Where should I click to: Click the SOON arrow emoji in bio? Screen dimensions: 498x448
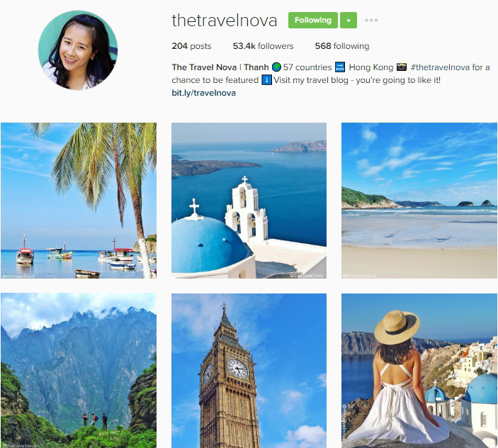[340, 67]
